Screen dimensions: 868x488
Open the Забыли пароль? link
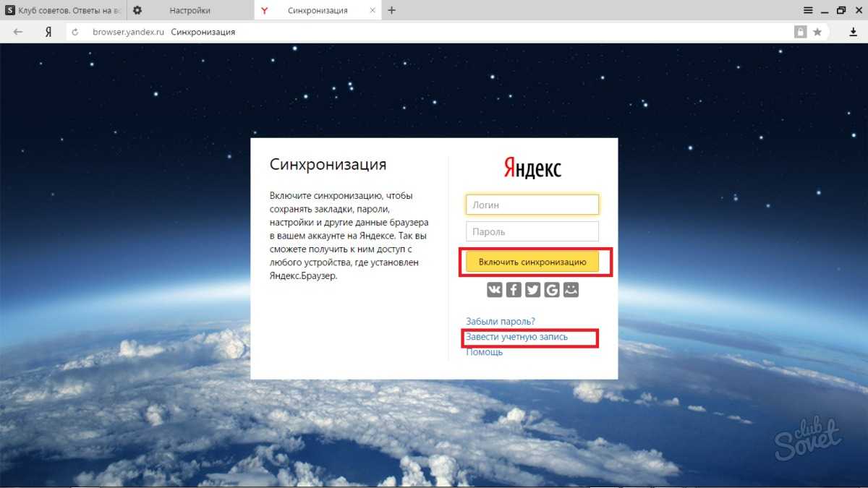click(x=501, y=321)
